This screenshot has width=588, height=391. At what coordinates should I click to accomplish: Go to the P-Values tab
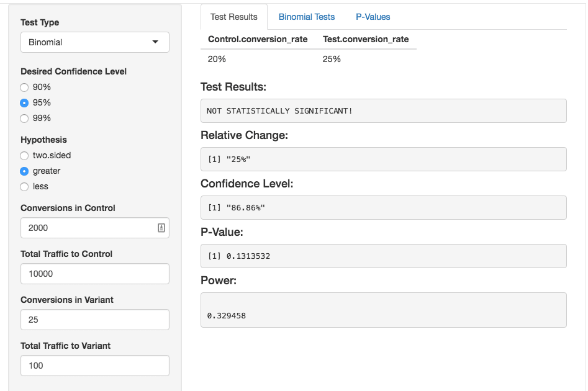point(373,17)
